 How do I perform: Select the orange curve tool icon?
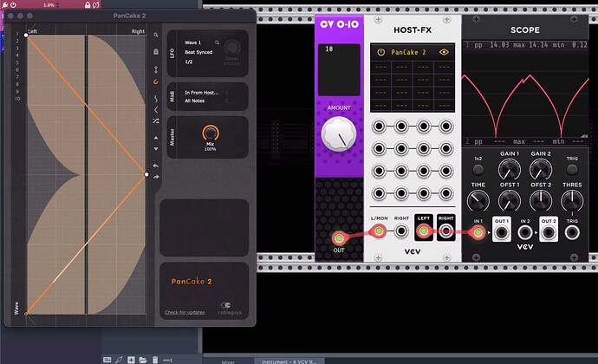click(156, 81)
